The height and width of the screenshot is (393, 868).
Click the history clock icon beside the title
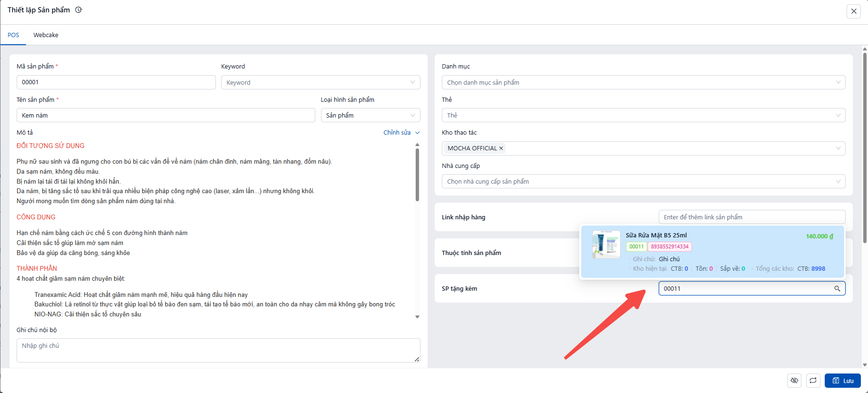79,10
